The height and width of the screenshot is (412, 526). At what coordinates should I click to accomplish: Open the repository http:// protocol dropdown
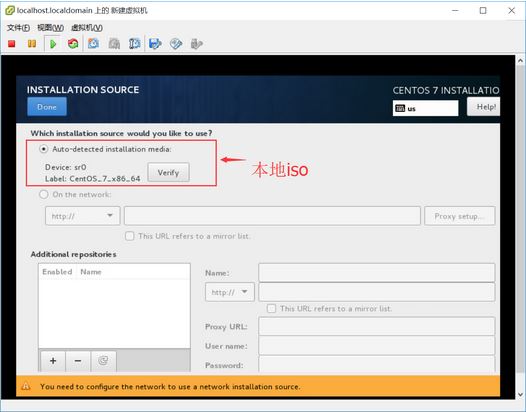[x=230, y=292]
